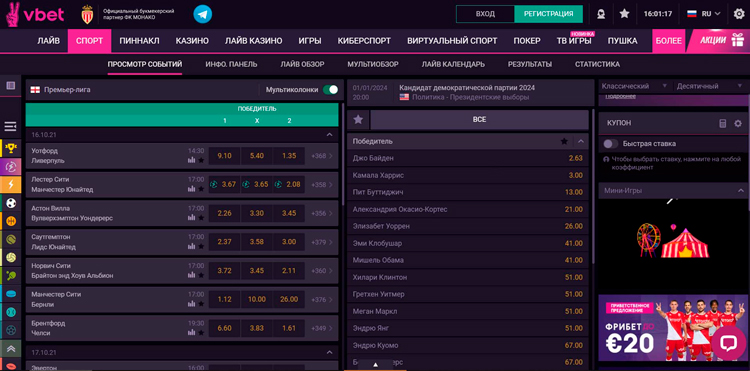Switch to the РЕЗУЛЬТАТЫ tab
The width and height of the screenshot is (750, 371).
point(529,64)
